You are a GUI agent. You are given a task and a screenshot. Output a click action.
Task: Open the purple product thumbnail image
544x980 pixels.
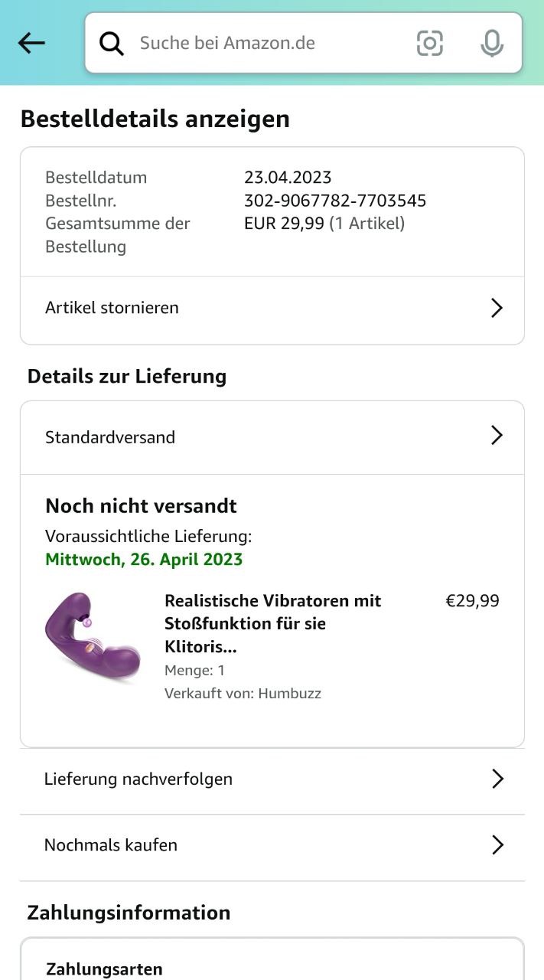pyautogui.click(x=93, y=637)
